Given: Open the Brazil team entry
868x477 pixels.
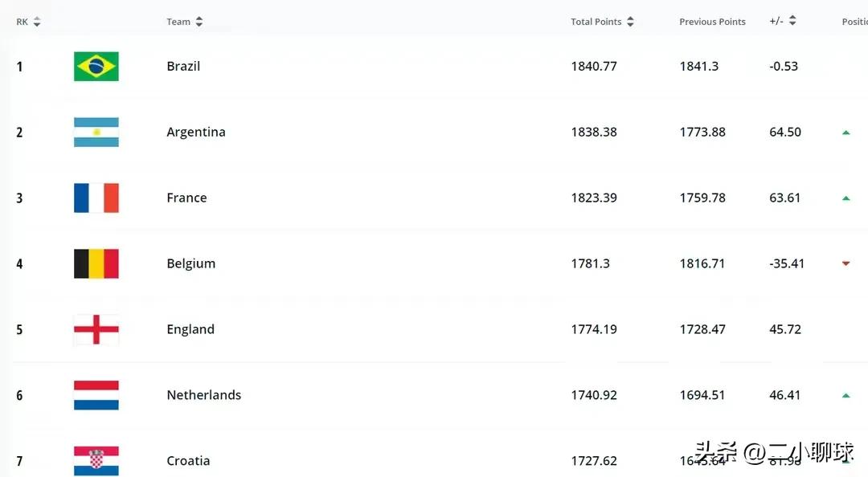Looking at the screenshot, I should coord(182,67).
